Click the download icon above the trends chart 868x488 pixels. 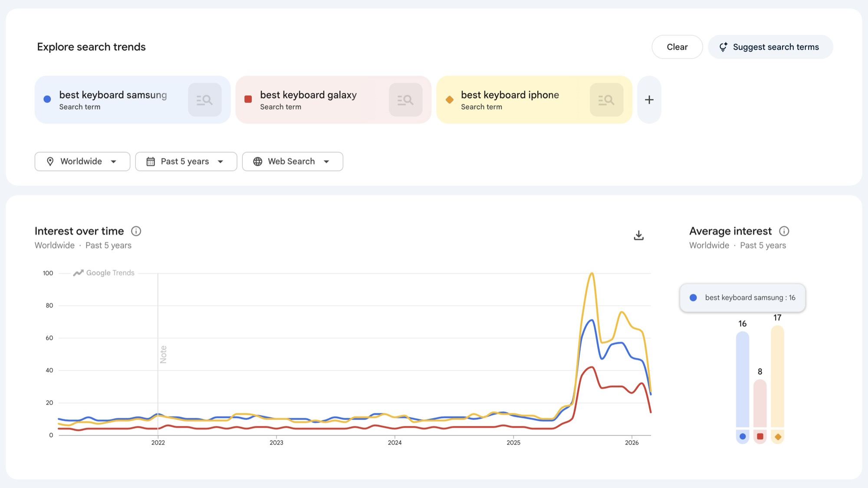point(638,235)
